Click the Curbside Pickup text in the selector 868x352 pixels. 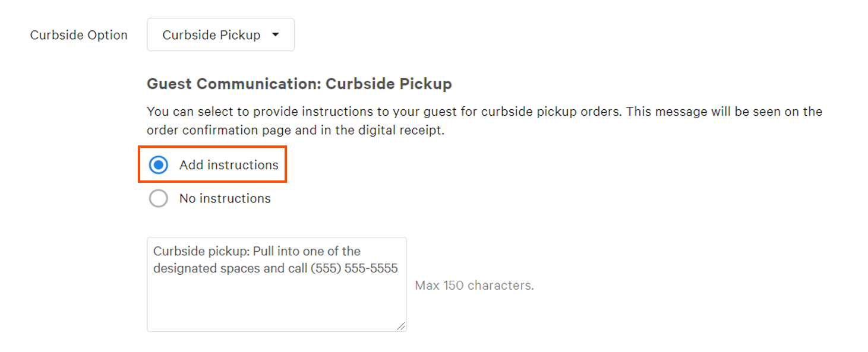(x=212, y=34)
